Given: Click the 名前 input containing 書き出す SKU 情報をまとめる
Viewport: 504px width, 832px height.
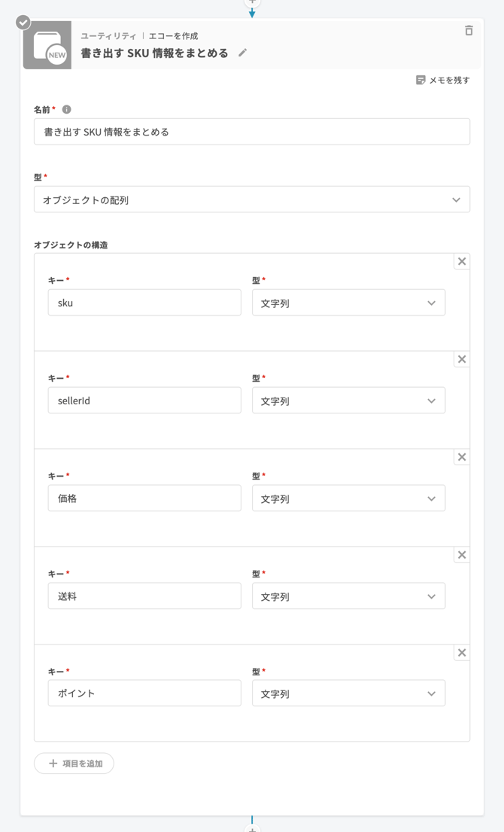Looking at the screenshot, I should point(251,131).
